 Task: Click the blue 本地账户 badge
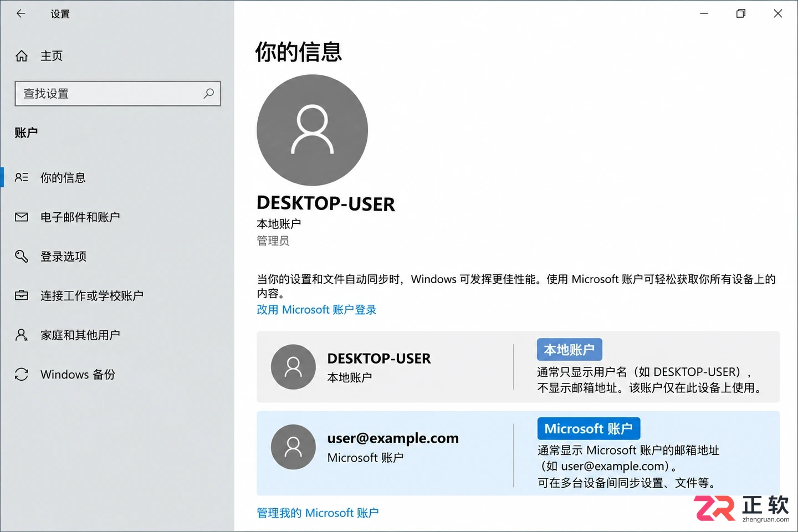click(x=569, y=350)
